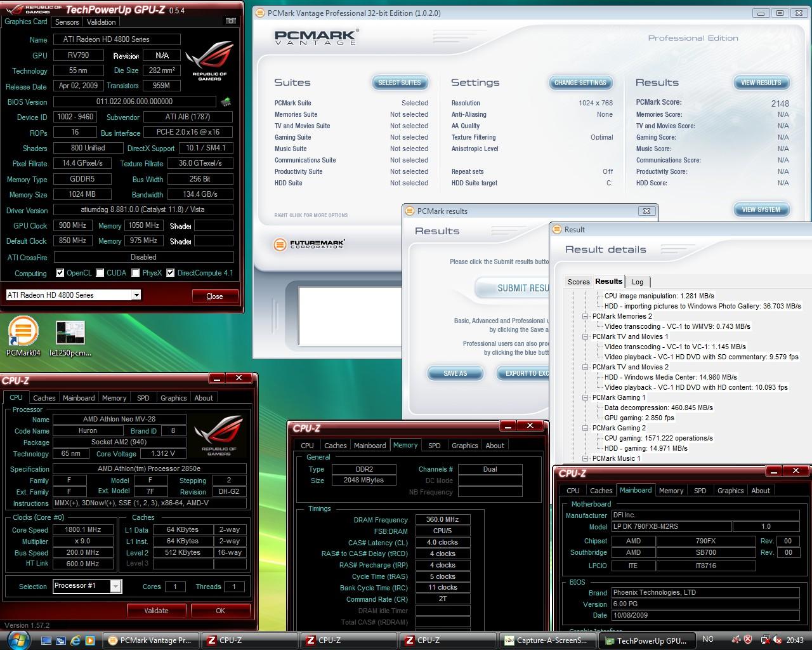Click Validate in CPU-Z
This screenshot has height=650, width=812.
pos(156,611)
